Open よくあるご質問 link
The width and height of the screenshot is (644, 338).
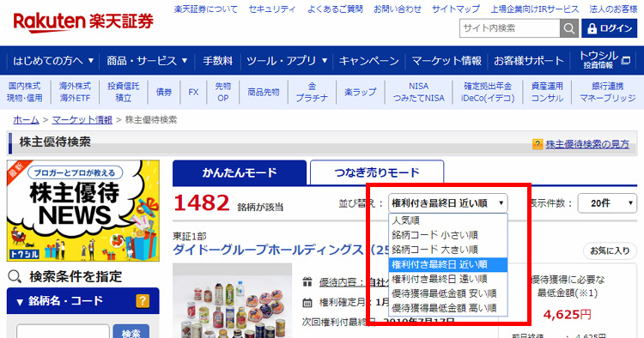[335, 9]
